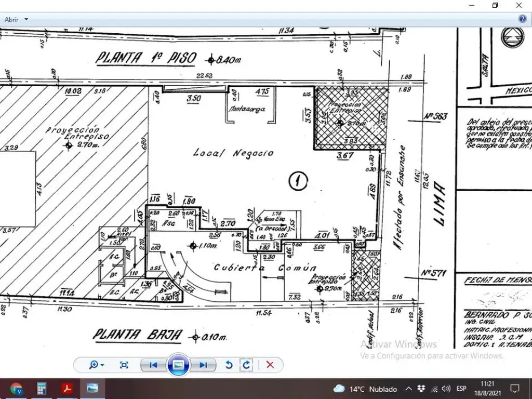Click the Dropbox tray icon
The image size is (532, 399).
421,389
